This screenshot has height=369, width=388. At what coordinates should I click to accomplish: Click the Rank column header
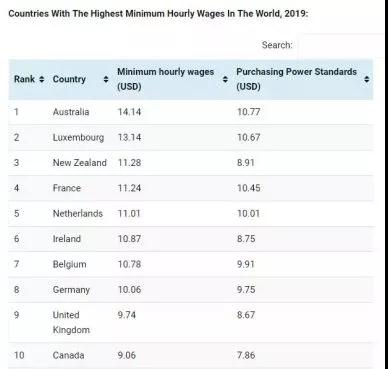(24, 79)
